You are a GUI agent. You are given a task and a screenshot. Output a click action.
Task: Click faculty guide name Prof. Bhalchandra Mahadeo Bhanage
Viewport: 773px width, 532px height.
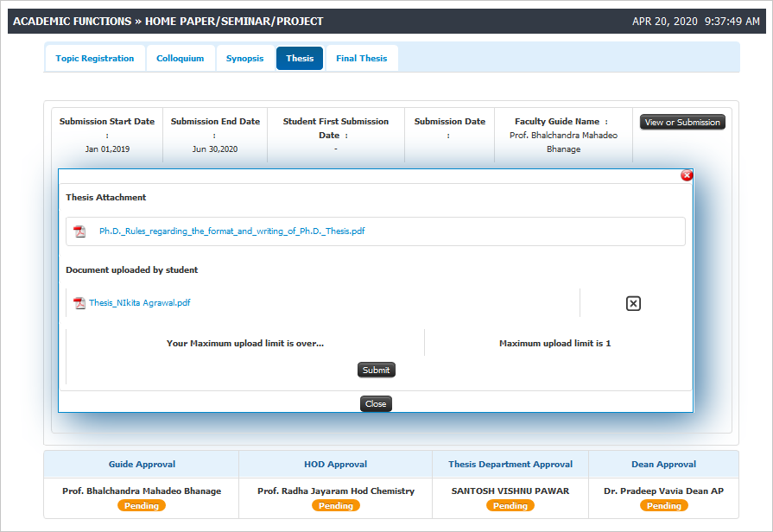click(x=563, y=142)
